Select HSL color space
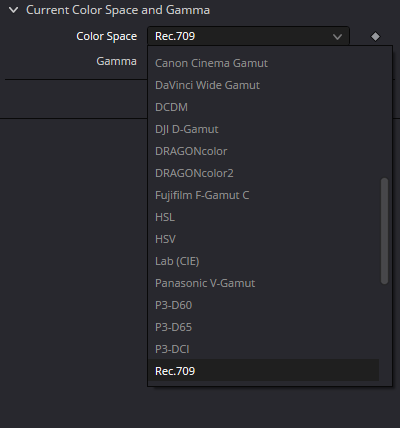This screenshot has width=400, height=428. [x=263, y=217]
